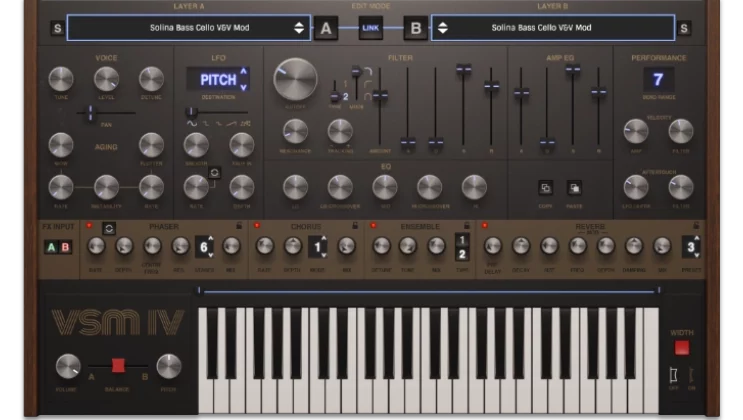Viewport: 743px width, 420px height.
Task: Click the Chorus lock icon
Action: point(355,227)
